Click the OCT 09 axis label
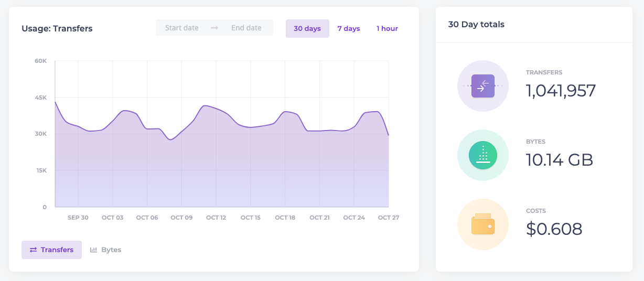This screenshot has height=281, width=644. pyautogui.click(x=181, y=218)
